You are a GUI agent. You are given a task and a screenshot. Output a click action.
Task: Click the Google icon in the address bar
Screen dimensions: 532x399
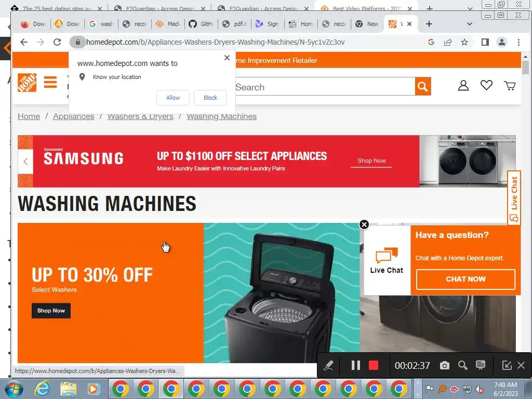431,42
